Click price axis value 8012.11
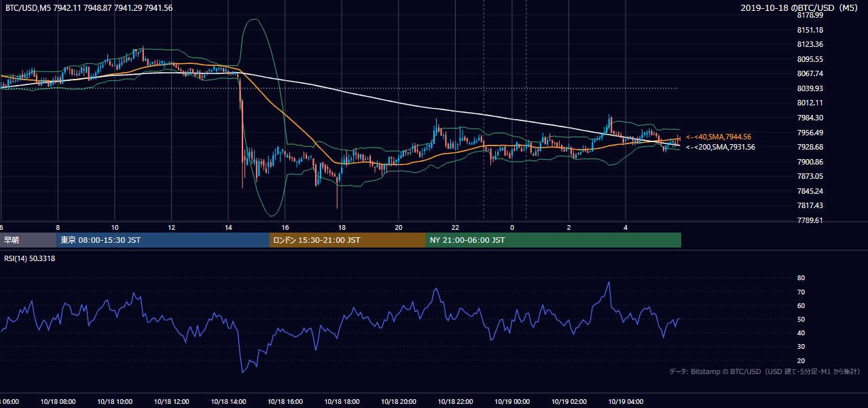868x408 pixels. pos(810,103)
